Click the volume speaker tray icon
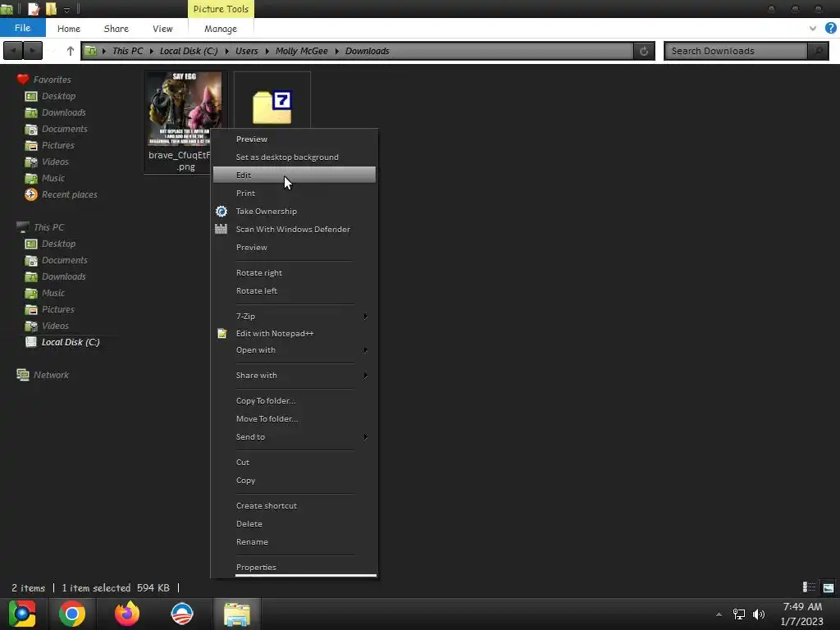Screen dimensions: 840x630 759,614
